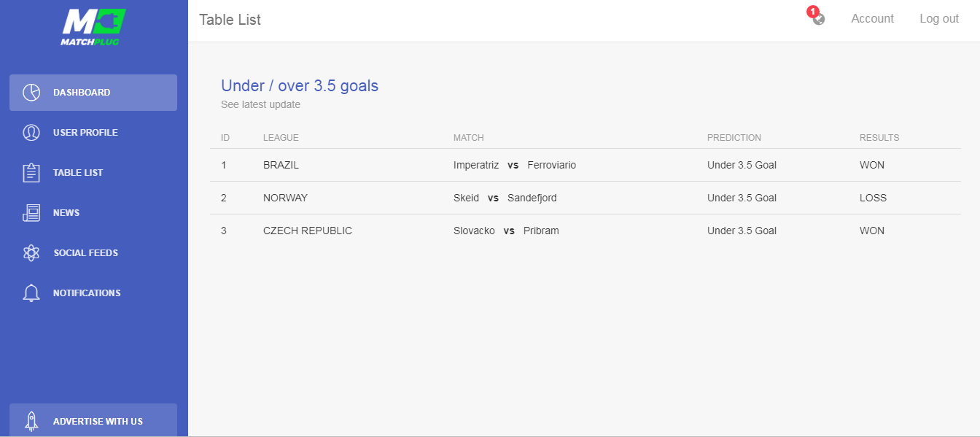
Task: Click the Dashboard pie chart icon
Action: [x=31, y=93]
